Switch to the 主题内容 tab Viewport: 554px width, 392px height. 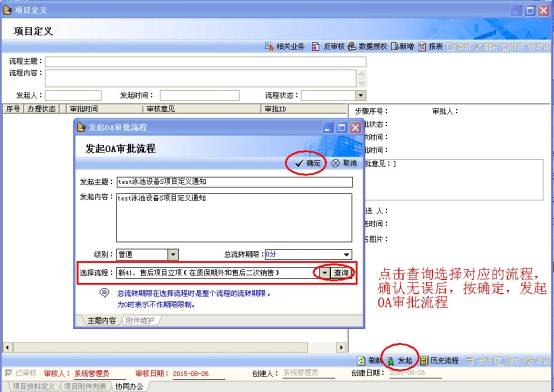tap(101, 321)
